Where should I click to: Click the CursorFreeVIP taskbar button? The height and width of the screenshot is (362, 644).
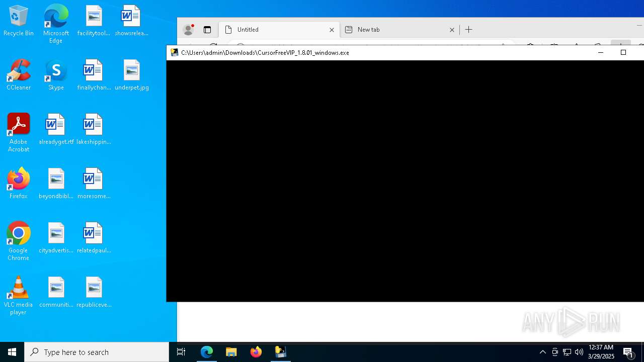click(281, 352)
